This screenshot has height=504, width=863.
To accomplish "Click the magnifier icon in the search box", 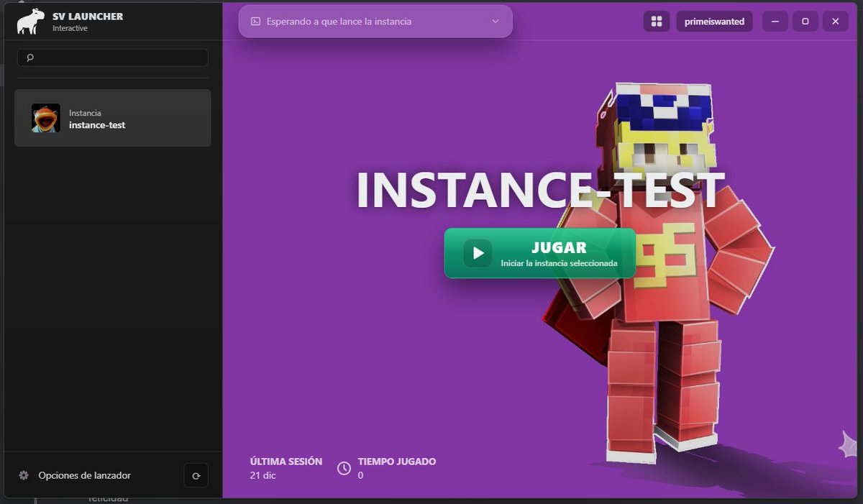I will [x=29, y=57].
